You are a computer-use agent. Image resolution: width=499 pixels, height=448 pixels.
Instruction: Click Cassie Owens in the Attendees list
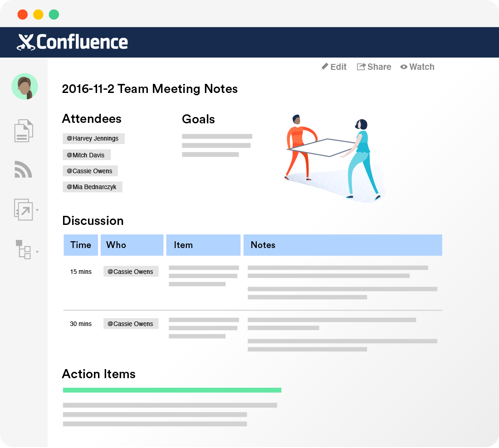90,171
